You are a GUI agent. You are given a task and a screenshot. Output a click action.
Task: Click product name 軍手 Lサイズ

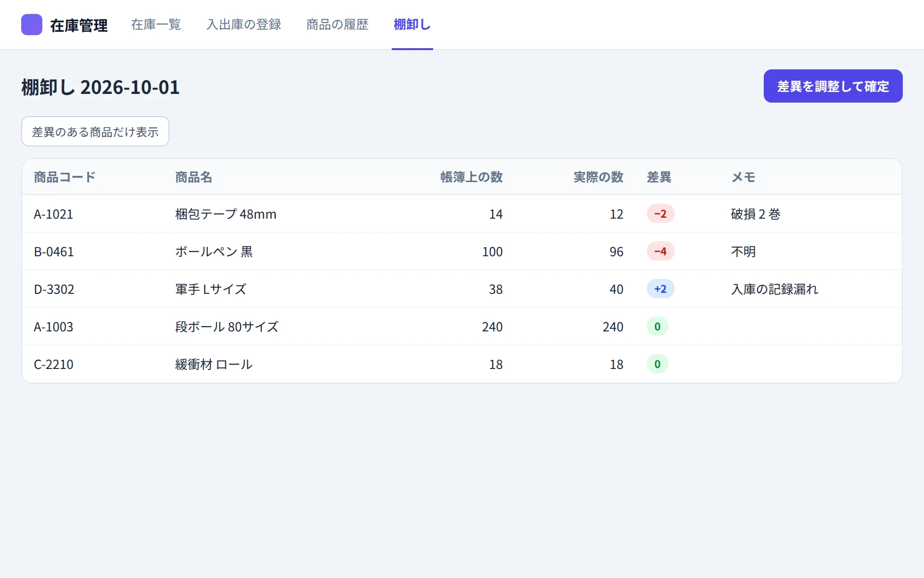pyautogui.click(x=211, y=289)
